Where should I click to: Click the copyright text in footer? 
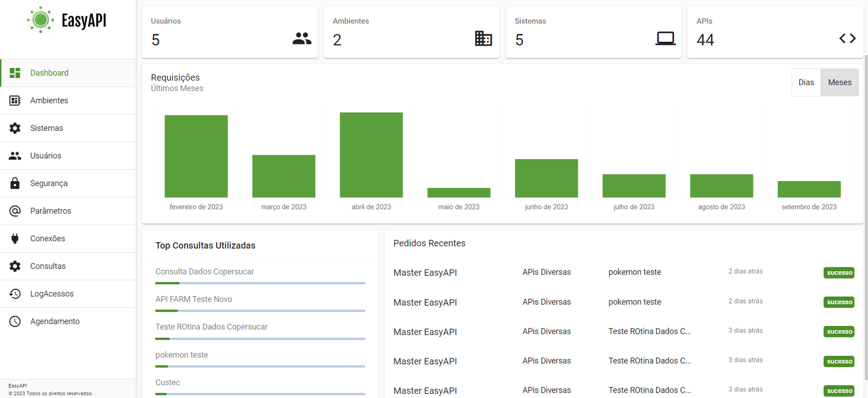click(x=50, y=394)
